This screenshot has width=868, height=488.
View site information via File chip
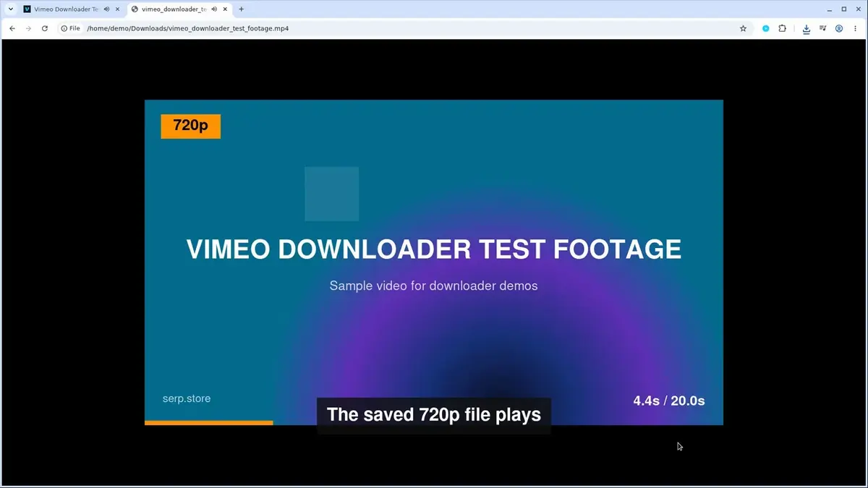[x=70, y=28]
